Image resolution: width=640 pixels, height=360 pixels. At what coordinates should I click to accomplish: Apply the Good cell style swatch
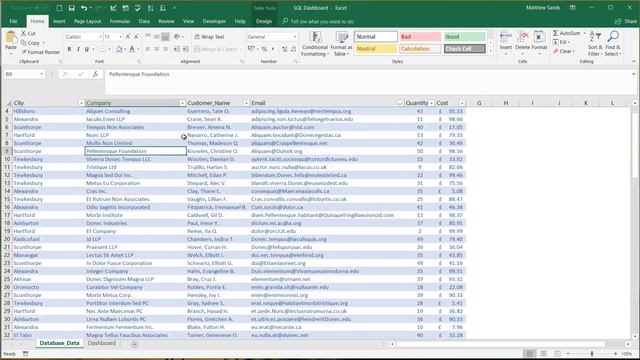464,37
